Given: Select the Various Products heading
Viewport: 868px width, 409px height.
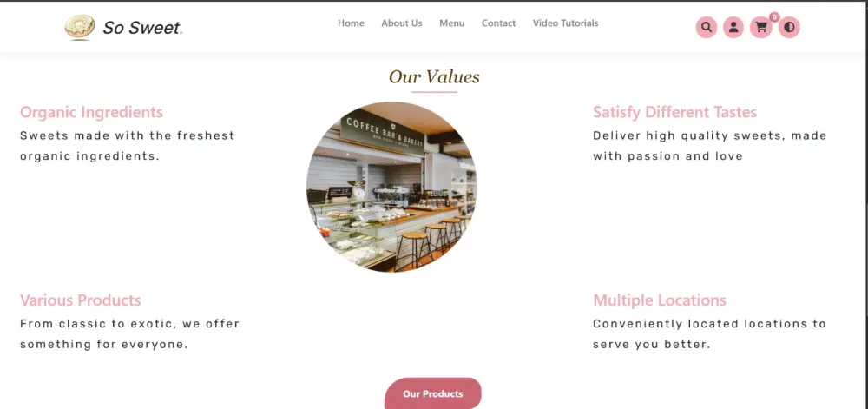Looking at the screenshot, I should [80, 300].
